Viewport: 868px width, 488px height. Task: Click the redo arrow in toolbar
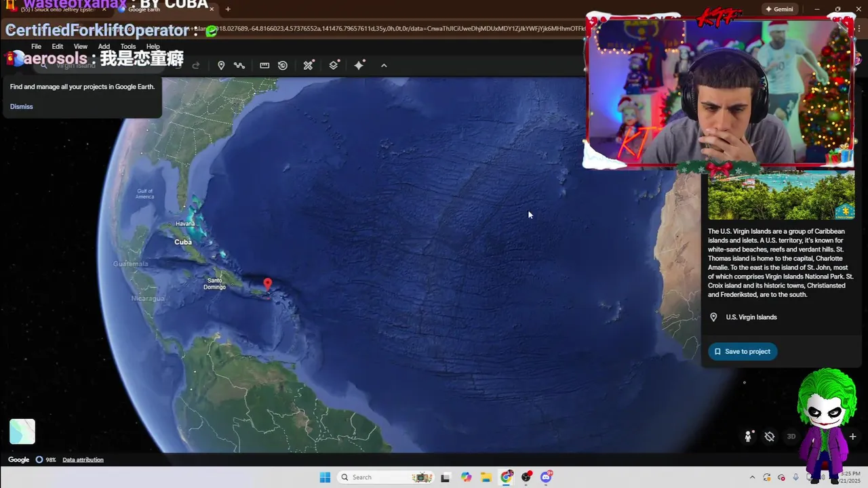coord(196,65)
